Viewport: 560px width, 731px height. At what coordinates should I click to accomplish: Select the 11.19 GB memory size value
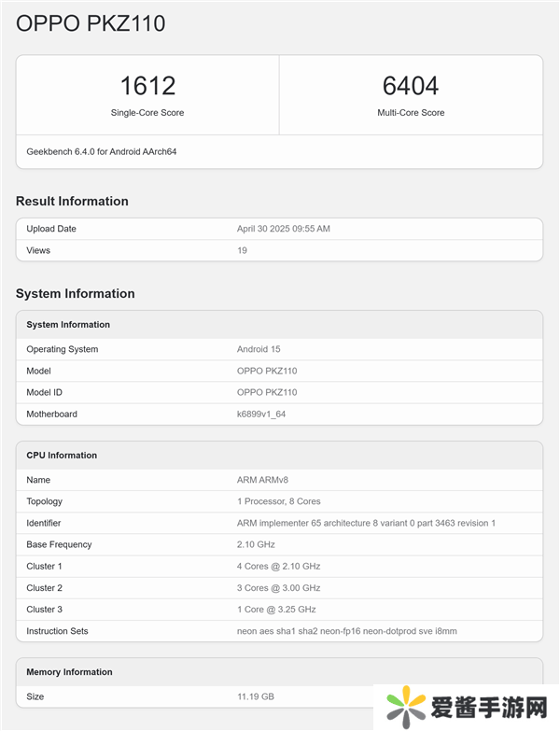coord(256,696)
